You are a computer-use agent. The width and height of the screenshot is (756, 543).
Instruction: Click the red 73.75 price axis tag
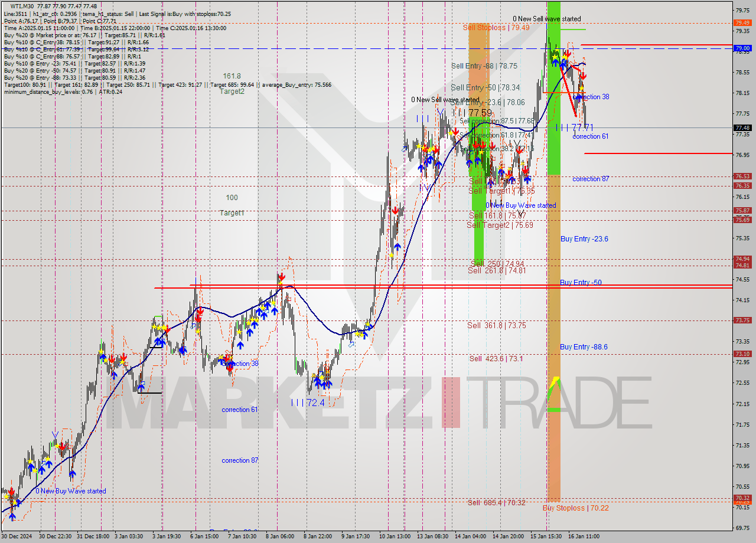tap(742, 320)
